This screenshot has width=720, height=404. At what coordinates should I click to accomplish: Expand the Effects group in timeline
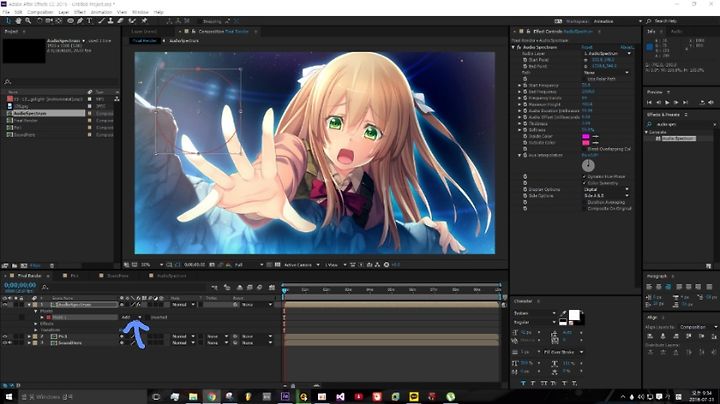pos(36,324)
